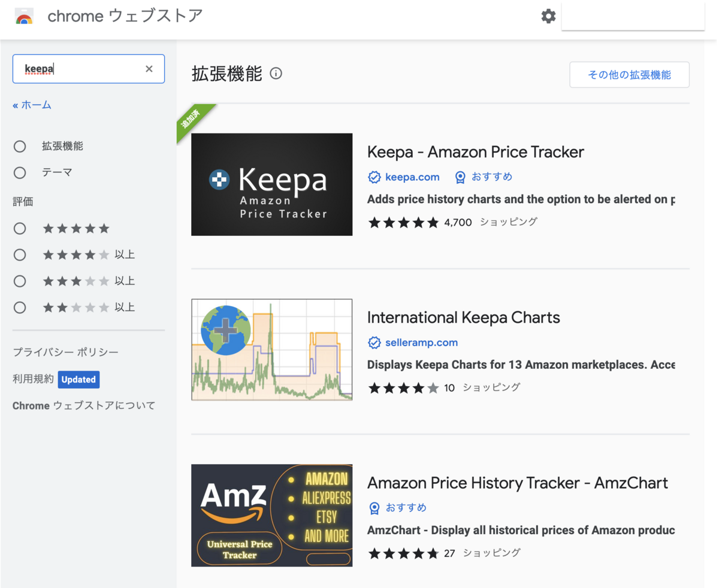The width and height of the screenshot is (719, 588).
Task: Click the keepa.com publisher link
Action: coord(412,177)
